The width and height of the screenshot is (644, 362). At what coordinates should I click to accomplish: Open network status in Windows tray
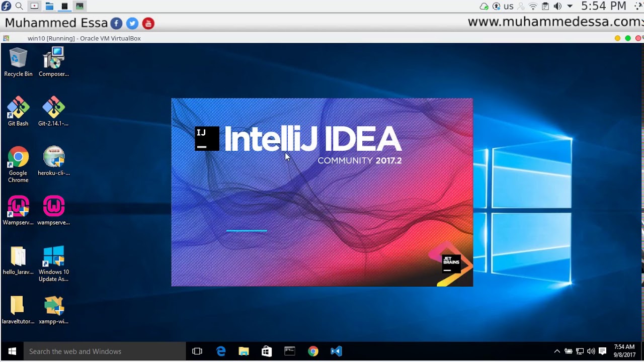click(580, 351)
